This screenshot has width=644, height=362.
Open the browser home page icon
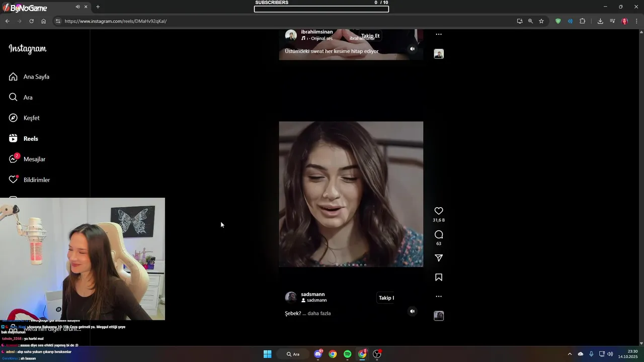pos(44,21)
